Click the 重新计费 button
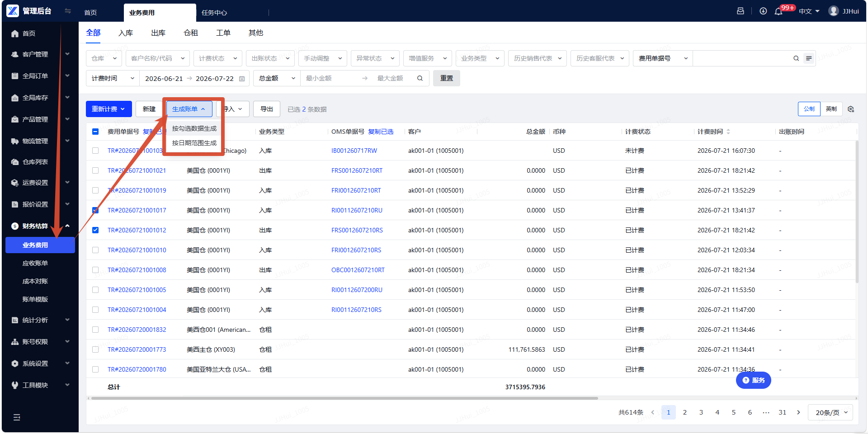 click(x=109, y=109)
